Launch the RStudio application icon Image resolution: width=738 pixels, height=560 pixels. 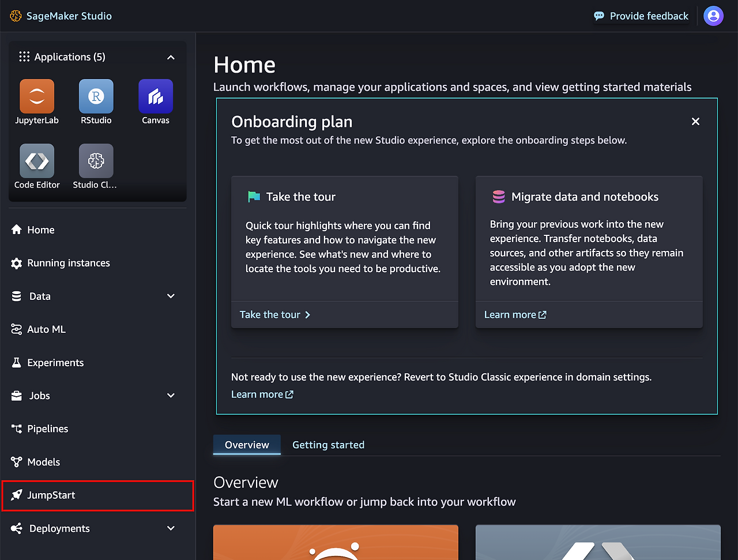click(x=96, y=96)
